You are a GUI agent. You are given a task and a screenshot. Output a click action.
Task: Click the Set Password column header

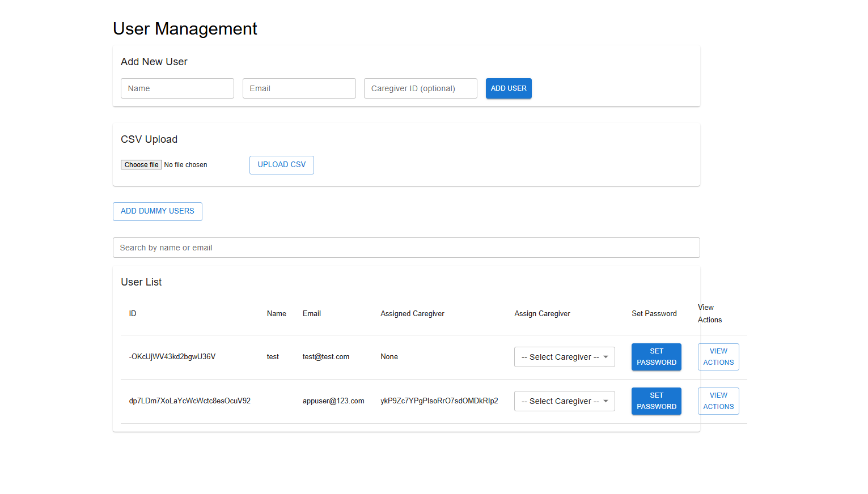[x=654, y=313]
